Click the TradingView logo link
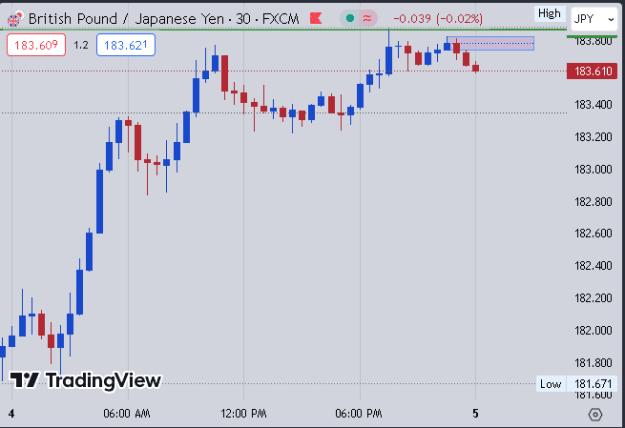 (x=85, y=380)
